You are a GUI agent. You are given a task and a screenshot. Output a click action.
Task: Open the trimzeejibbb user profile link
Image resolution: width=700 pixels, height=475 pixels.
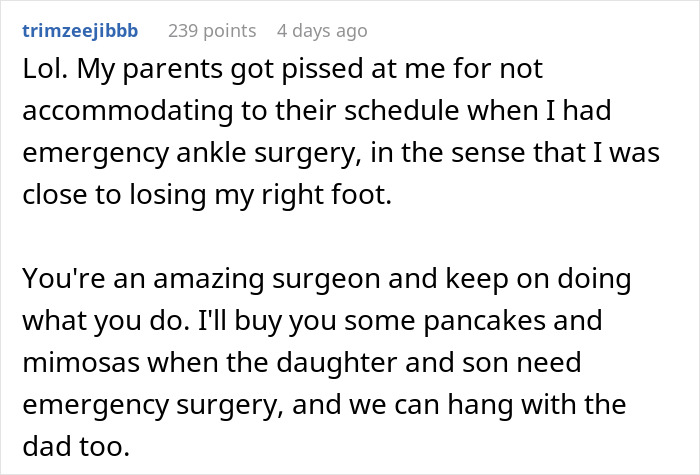(79, 31)
